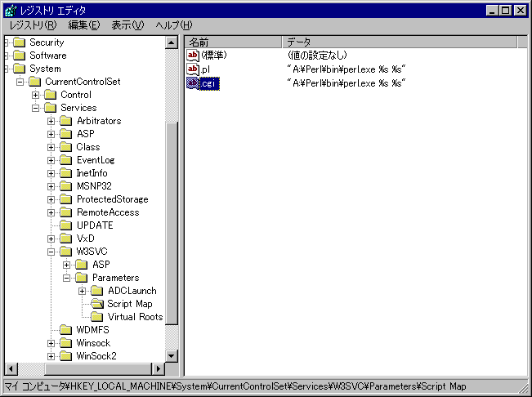Click the tree scroll left arrow
Image resolution: width=532 pixels, height=397 pixels.
click(11, 369)
